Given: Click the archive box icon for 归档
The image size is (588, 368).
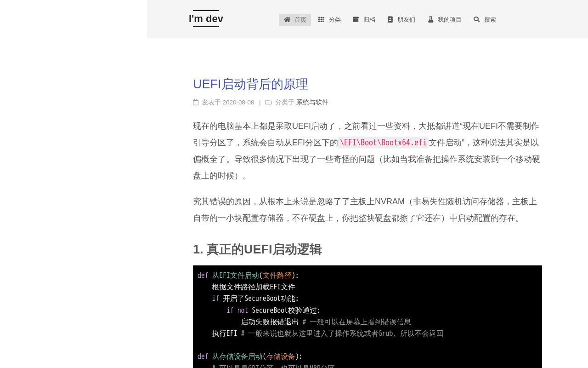Looking at the screenshot, I should tap(356, 19).
